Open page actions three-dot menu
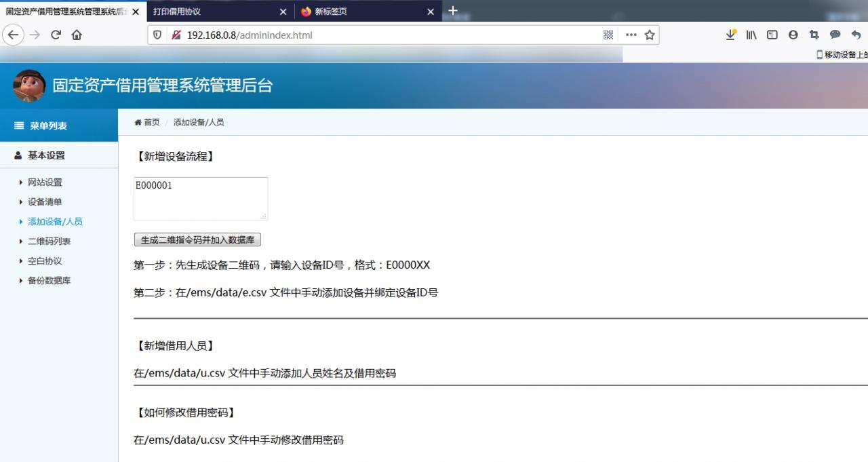 (x=631, y=35)
